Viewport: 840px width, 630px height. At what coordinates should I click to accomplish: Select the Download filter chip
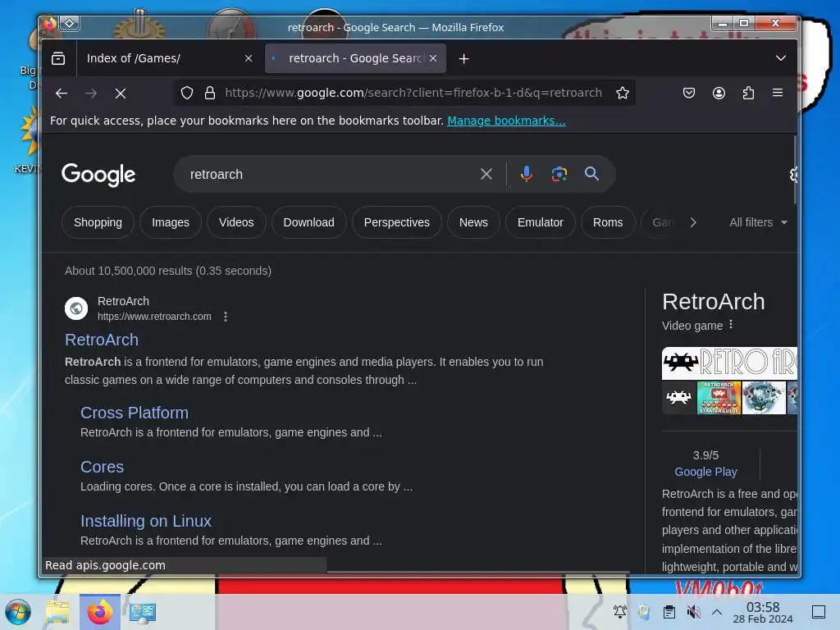pyautogui.click(x=308, y=222)
